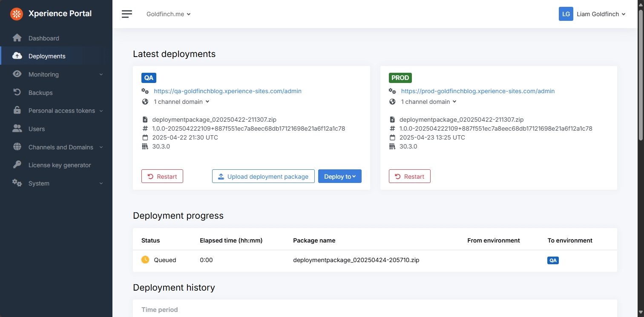The width and height of the screenshot is (644, 317).
Task: Click the Deployment history heading
Action: 174,288
